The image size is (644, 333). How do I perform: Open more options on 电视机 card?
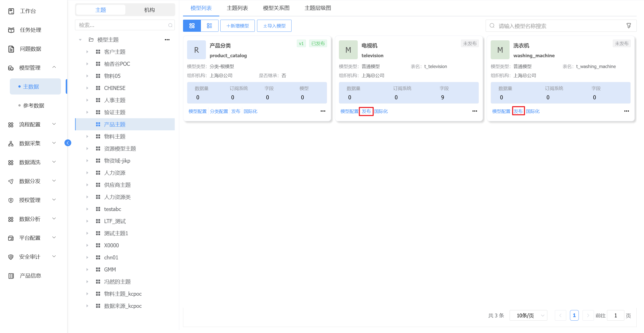[475, 111]
